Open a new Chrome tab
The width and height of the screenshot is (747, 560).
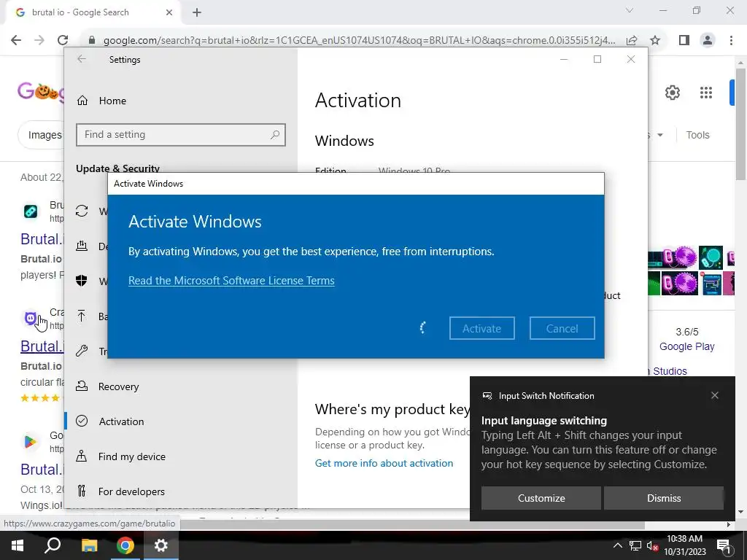[197, 12]
